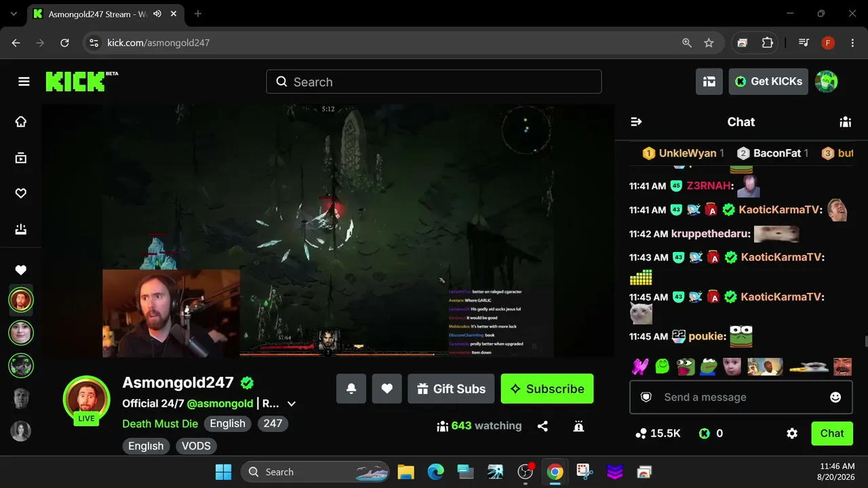Reload the page in Chrome

coord(64,43)
